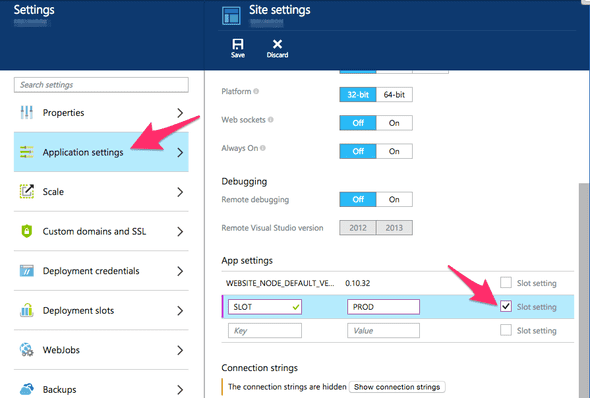Open the Application settings item
The width and height of the screenshot is (590, 398).
(x=101, y=152)
